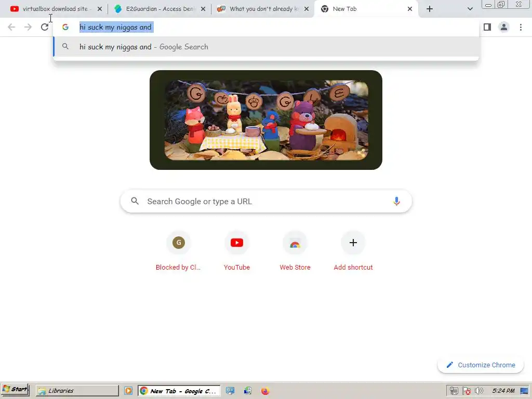
Task: Open the Libraries taskbar window
Action: (x=77, y=391)
